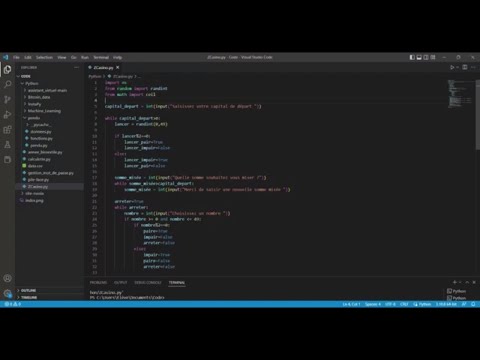Switch to the OUTPUT panel tab
Screen dimensions: 480x360
click(121, 283)
